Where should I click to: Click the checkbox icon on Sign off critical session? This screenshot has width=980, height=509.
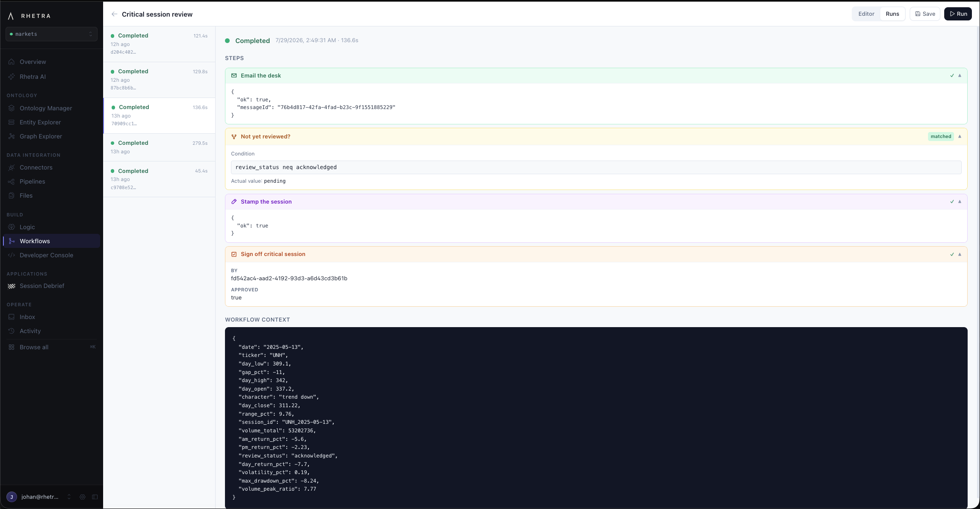(234, 254)
